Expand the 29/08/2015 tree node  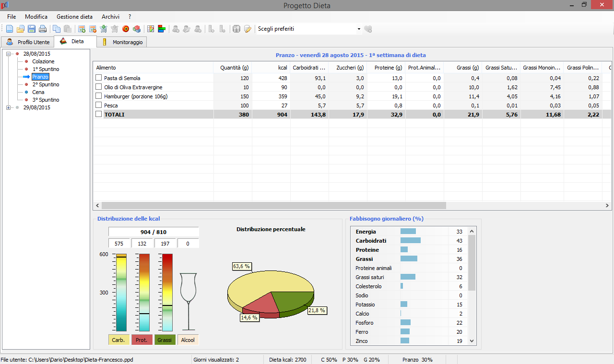[9, 107]
